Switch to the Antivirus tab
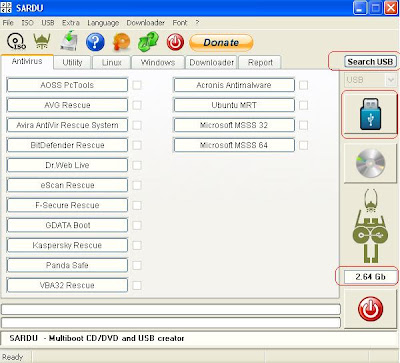 coord(27,62)
